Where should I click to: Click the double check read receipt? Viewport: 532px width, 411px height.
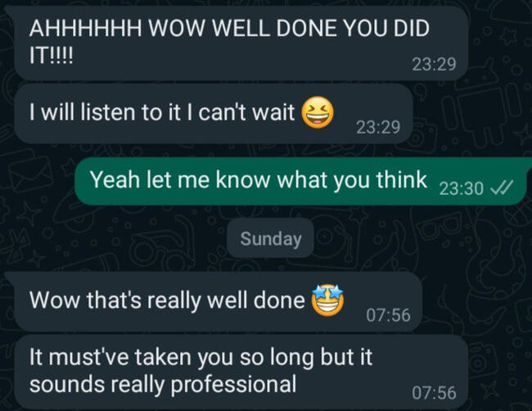pos(502,187)
